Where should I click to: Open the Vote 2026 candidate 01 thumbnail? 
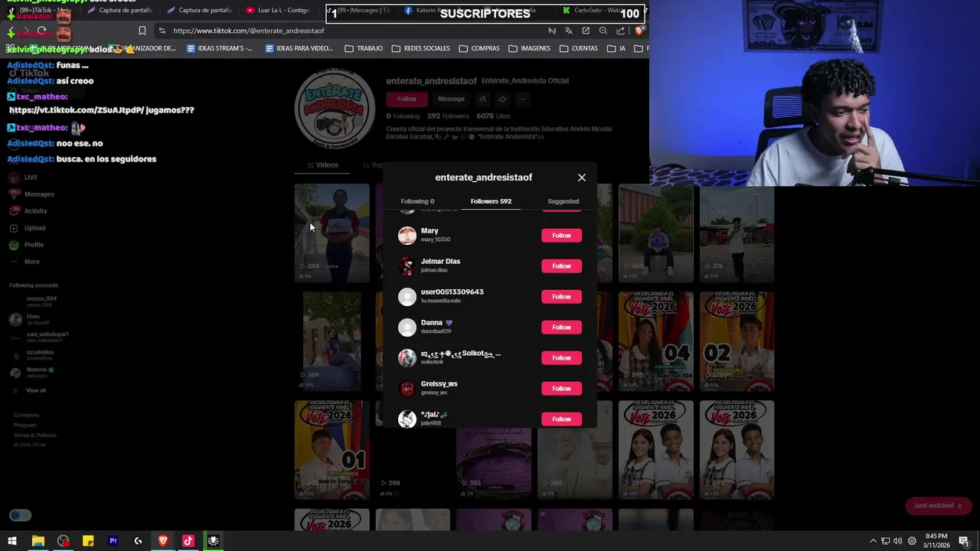[332, 450]
